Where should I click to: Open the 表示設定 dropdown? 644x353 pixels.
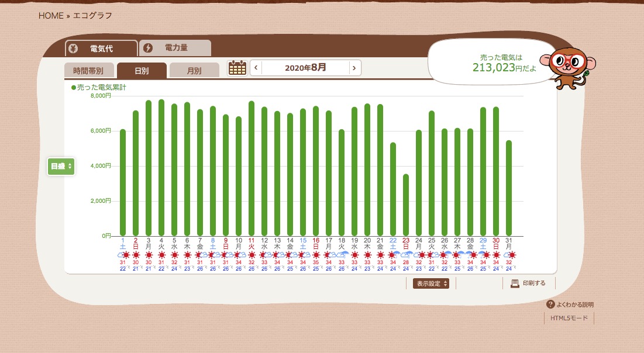point(431,283)
